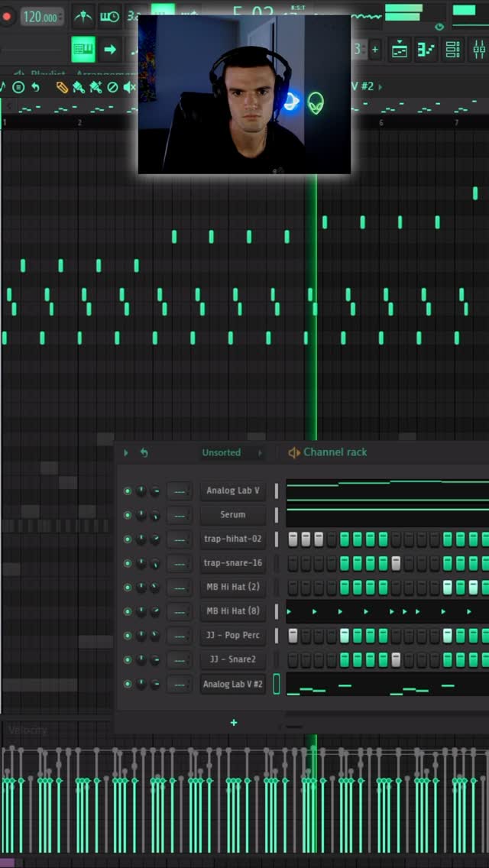Open the Mixer view from toolbar
489x868 pixels.
479,50
